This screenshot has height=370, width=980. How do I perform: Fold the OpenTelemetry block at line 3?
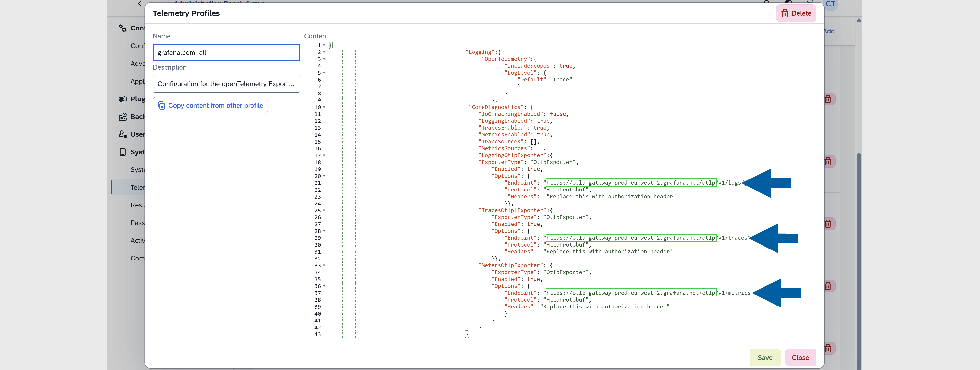(x=324, y=59)
